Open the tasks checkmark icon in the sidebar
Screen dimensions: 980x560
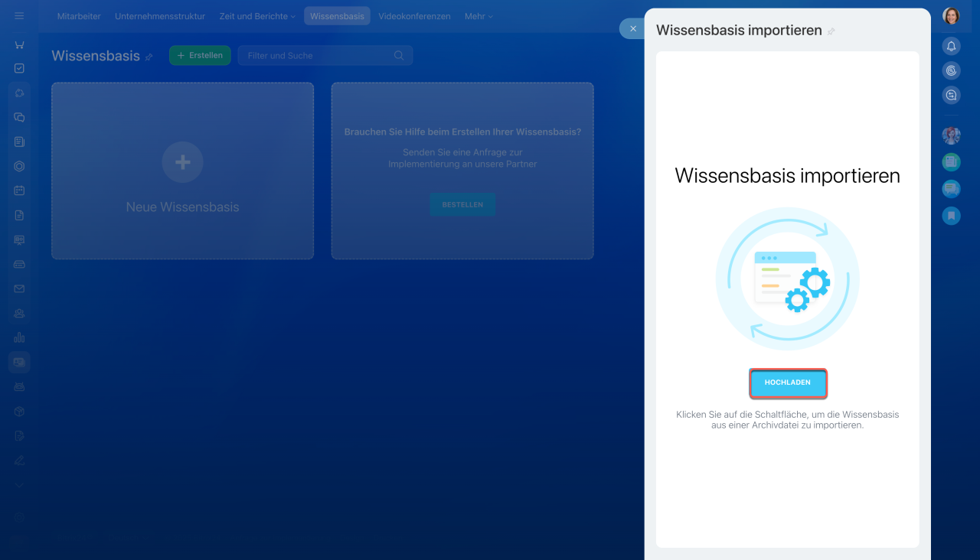19,68
